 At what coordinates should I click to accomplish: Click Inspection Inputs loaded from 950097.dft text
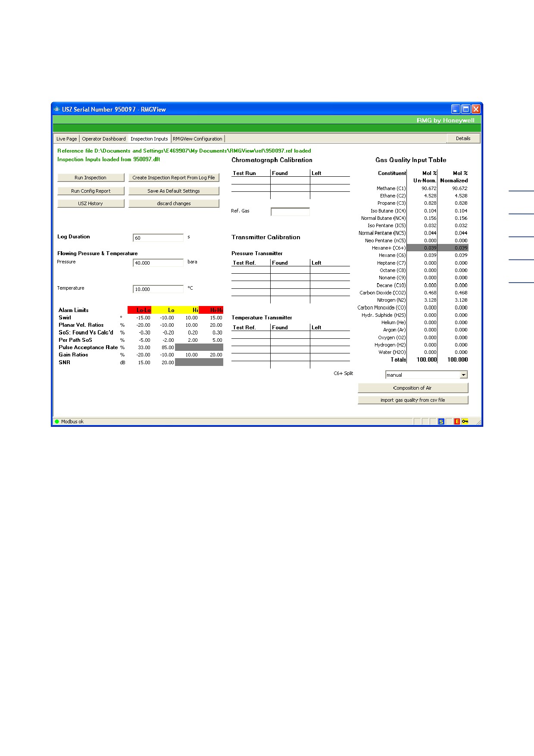tap(109, 159)
